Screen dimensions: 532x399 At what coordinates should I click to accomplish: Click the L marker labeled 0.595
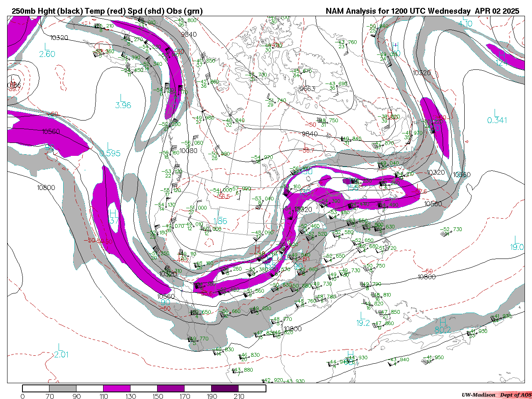click(110, 149)
